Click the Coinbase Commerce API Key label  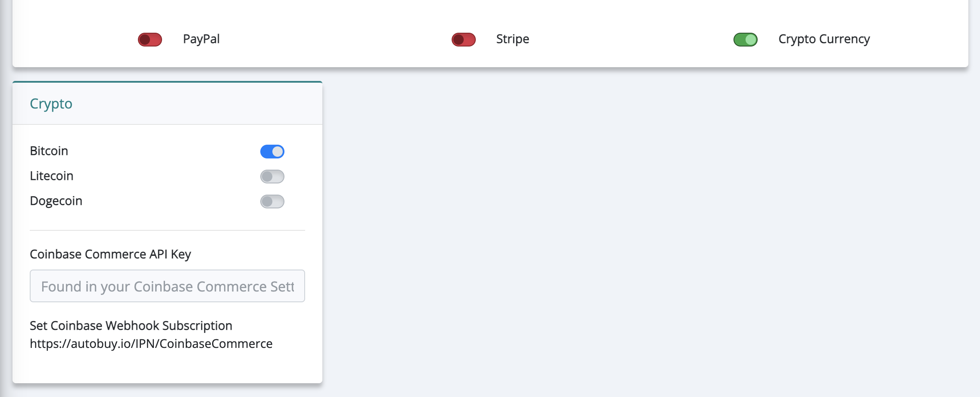(110, 254)
